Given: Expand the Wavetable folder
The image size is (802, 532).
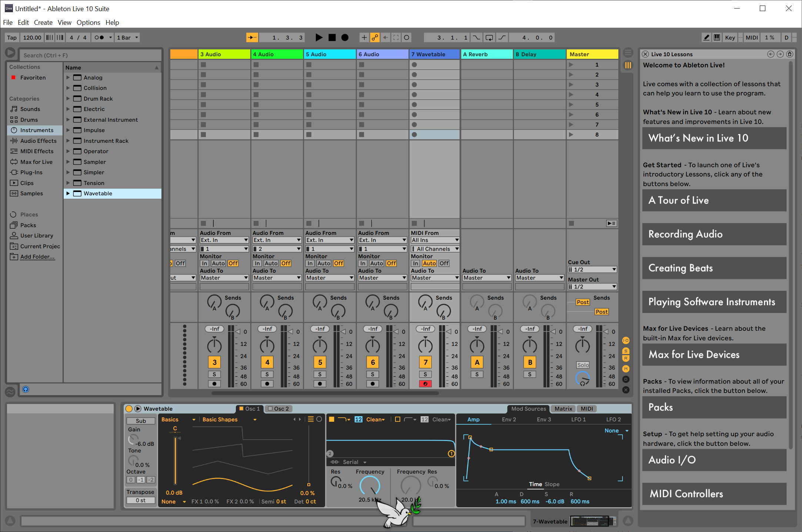Looking at the screenshot, I should click(x=68, y=193).
